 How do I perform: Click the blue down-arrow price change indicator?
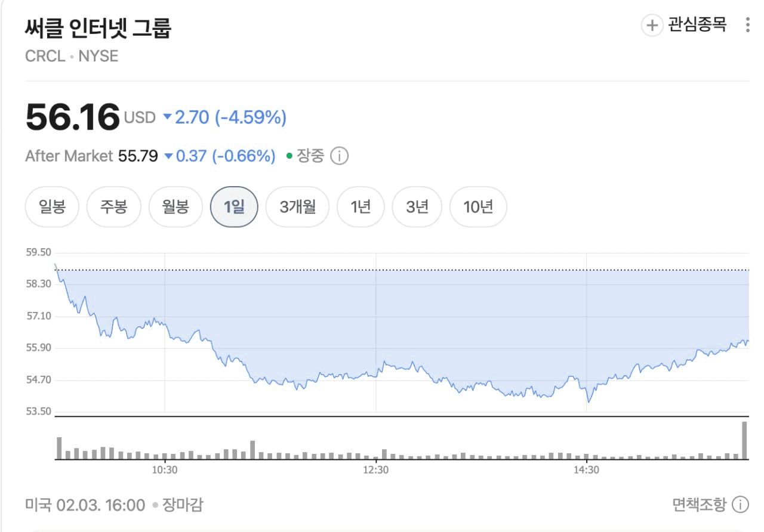pyautogui.click(x=168, y=117)
